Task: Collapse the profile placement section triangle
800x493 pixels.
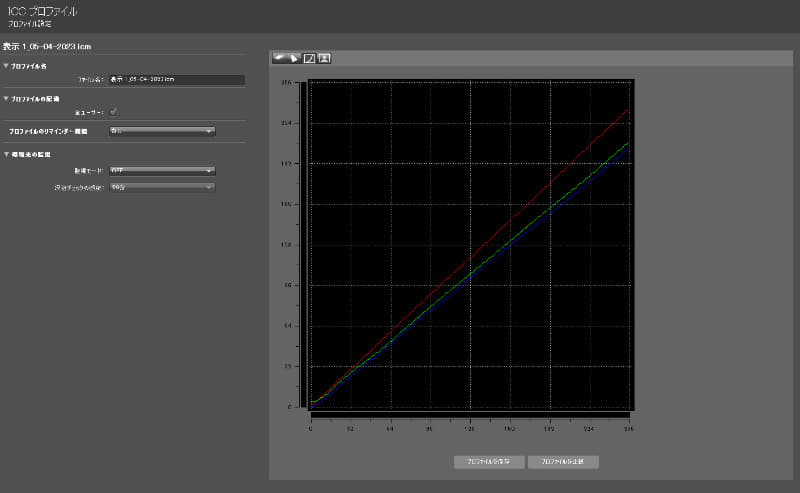Action: coord(6,98)
